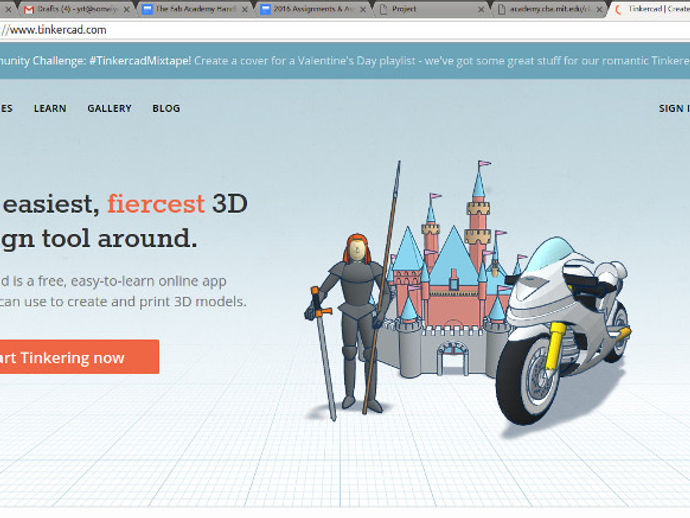Close the Gmail Drafts tab
The width and height of the screenshot is (690, 518).
[x=126, y=9]
